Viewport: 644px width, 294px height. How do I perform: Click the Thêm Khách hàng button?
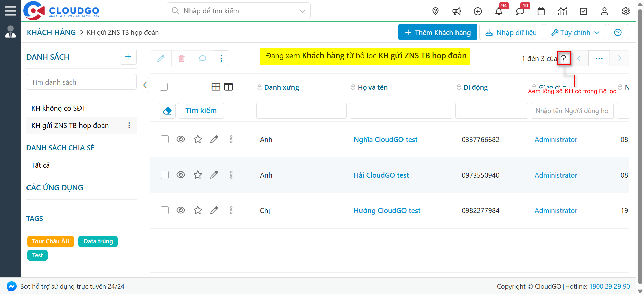[437, 32]
